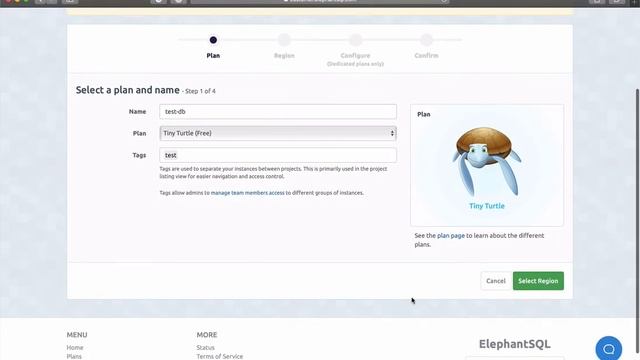Click the 'Step 1 of 4' text

(x=200, y=91)
